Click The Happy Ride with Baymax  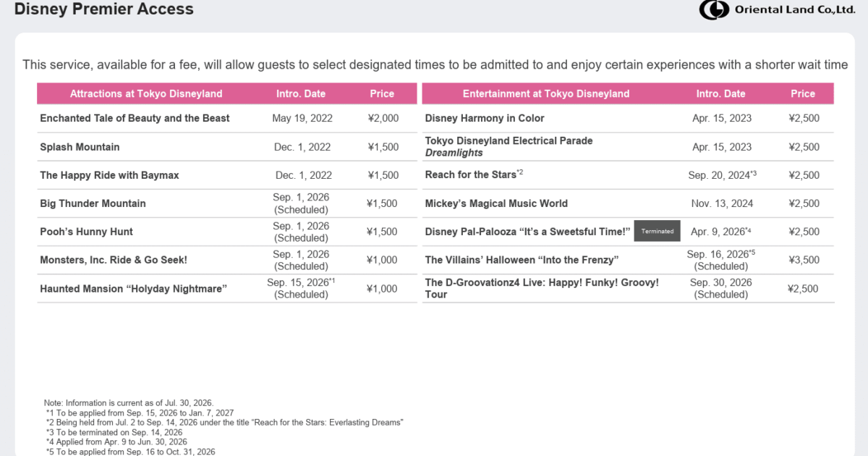[109, 175]
